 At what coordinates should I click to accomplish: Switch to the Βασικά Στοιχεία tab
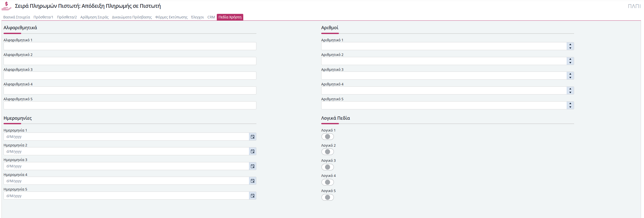click(x=17, y=17)
